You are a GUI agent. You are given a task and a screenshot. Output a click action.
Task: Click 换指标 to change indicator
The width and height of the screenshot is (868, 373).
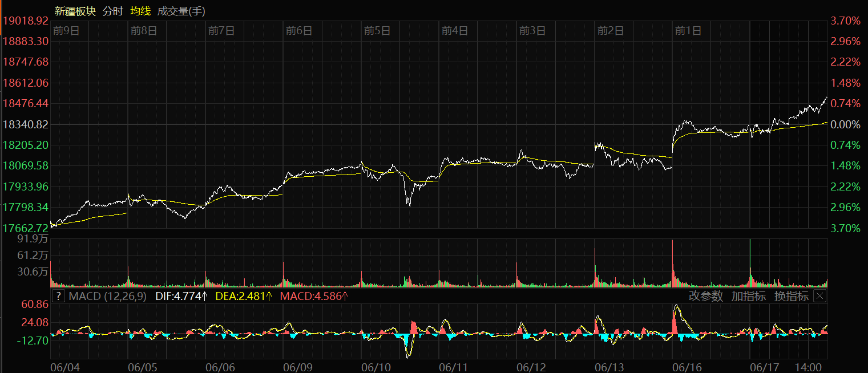coord(791,296)
